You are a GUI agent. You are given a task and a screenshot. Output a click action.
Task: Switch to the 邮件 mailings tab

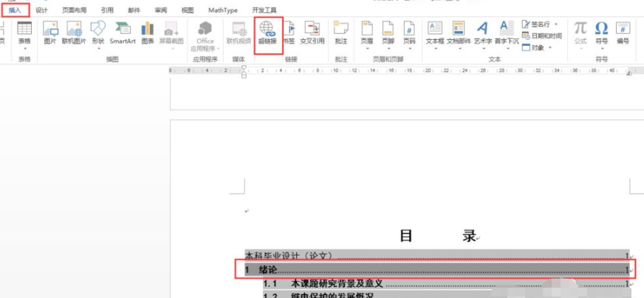[x=134, y=10]
